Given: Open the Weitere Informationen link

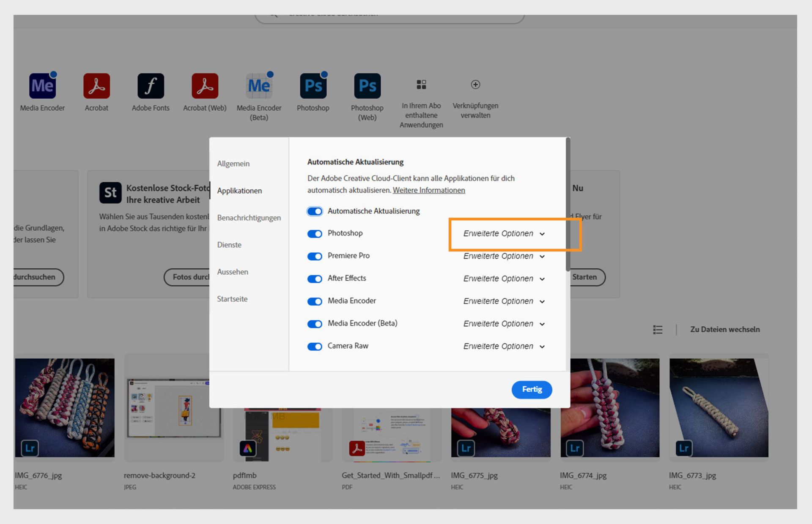Looking at the screenshot, I should [429, 190].
